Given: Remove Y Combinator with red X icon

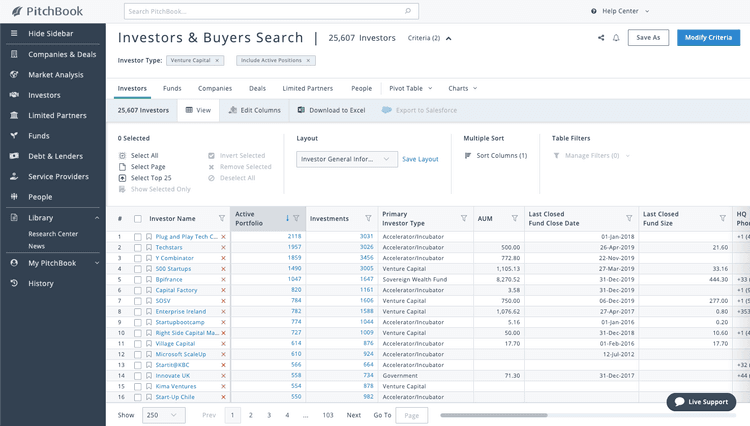Looking at the screenshot, I should coord(223,258).
